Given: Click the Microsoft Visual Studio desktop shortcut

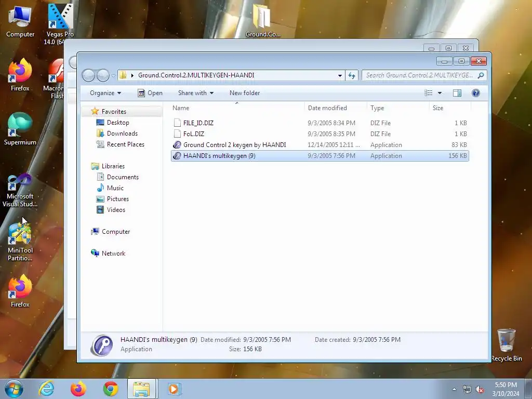Looking at the screenshot, I should (20, 190).
